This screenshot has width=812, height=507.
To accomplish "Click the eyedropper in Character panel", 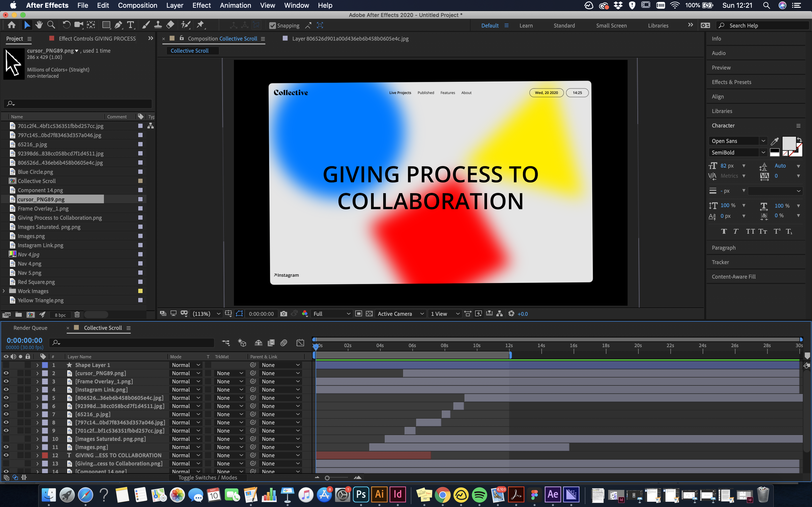I will [774, 141].
